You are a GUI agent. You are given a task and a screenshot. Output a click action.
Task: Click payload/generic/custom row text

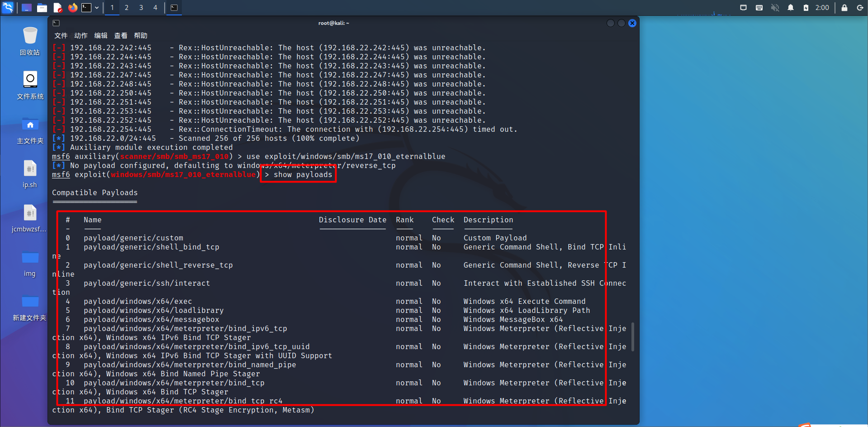pyautogui.click(x=133, y=238)
